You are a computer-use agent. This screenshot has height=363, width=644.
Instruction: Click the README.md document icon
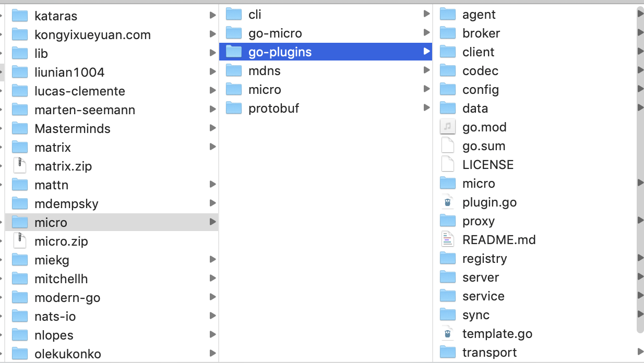(x=448, y=239)
